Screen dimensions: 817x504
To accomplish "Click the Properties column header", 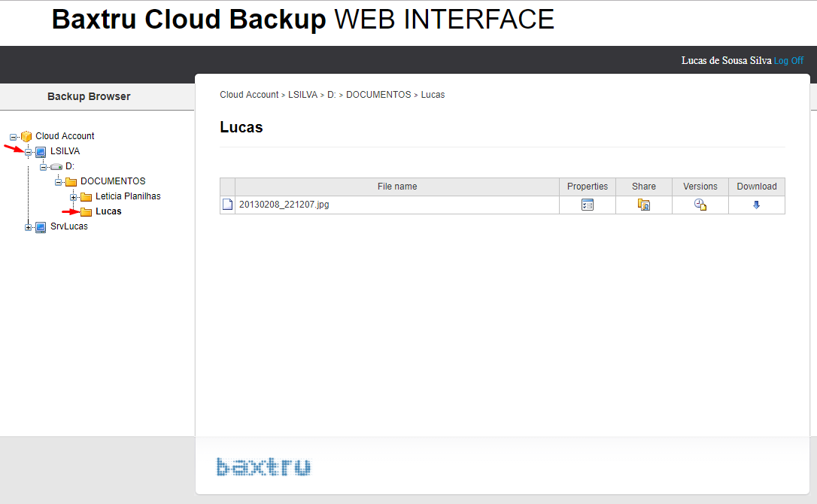I will tap(588, 187).
